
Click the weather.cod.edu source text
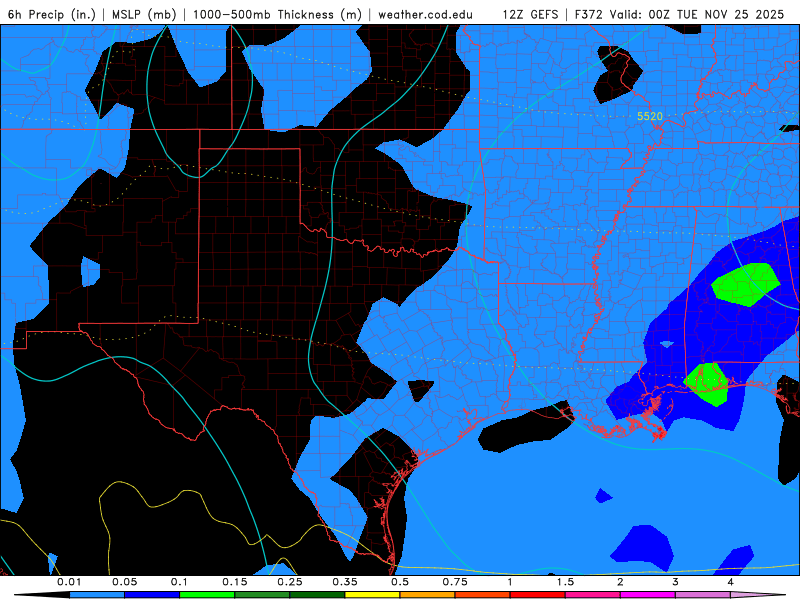425,14
